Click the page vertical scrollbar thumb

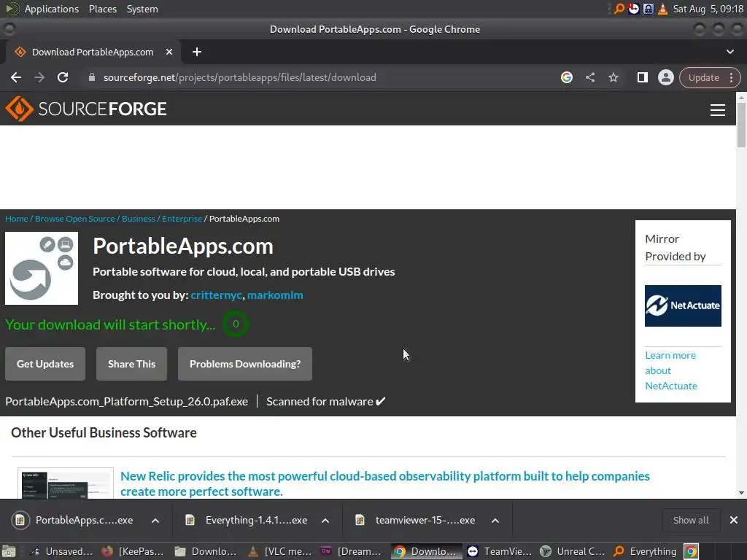[x=741, y=125]
